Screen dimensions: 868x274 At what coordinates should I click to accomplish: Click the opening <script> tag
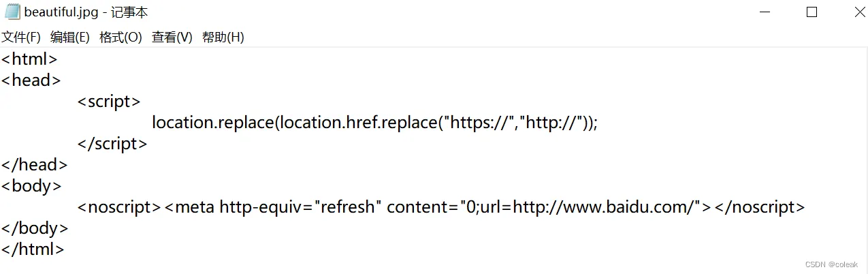click(109, 102)
